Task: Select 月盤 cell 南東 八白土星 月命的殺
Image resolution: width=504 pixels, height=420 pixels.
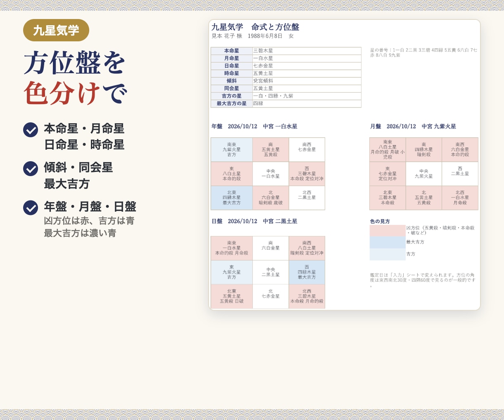Action: [388, 150]
